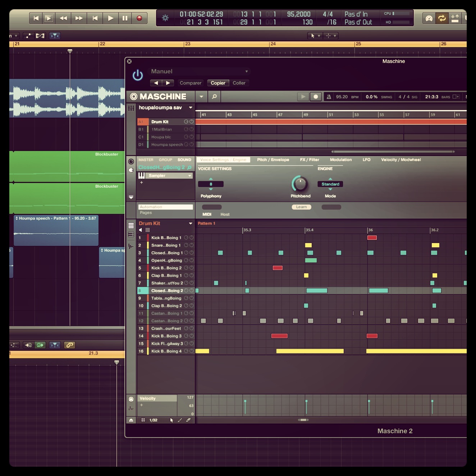
Task: Click the knob icon for channel properties
Action: [131, 162]
